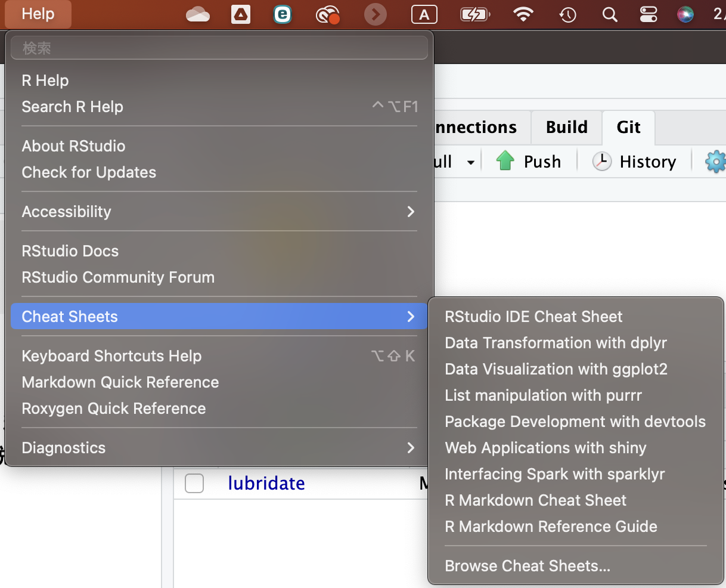Open Interfacing Spark with sparklyr

coord(576,474)
